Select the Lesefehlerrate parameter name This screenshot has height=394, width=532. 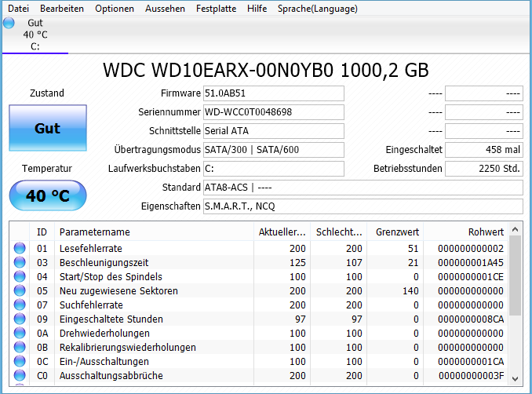[x=90, y=249]
